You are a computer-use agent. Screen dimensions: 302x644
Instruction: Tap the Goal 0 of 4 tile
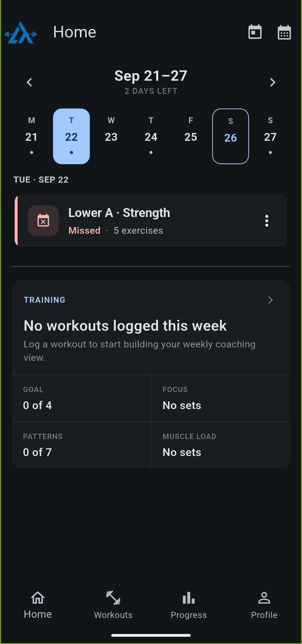pyautogui.click(x=81, y=398)
